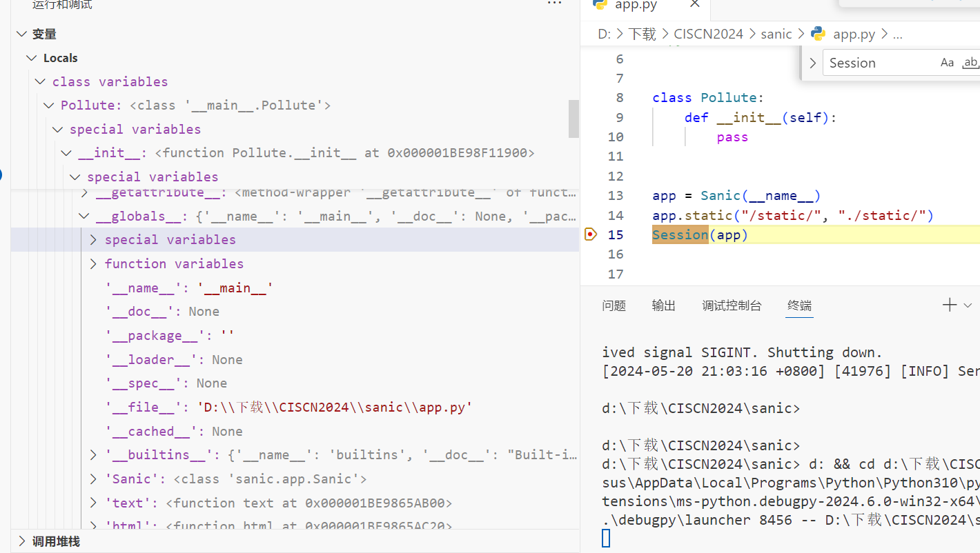
Task: Select the '__name__': '__main__' variable row
Action: point(295,288)
